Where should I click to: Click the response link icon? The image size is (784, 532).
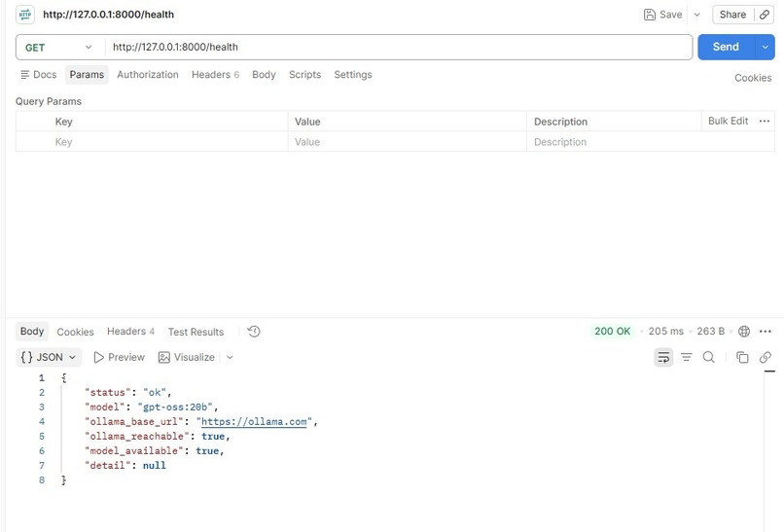pos(765,357)
